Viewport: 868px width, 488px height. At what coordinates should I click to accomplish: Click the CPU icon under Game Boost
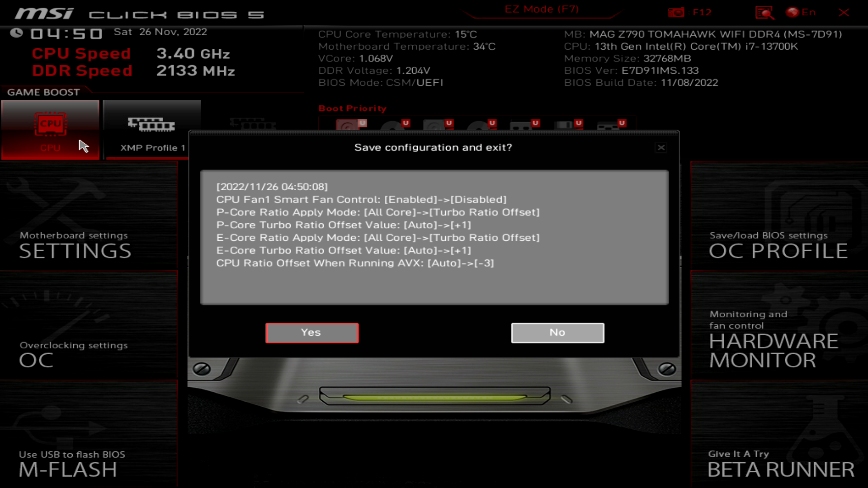50,124
